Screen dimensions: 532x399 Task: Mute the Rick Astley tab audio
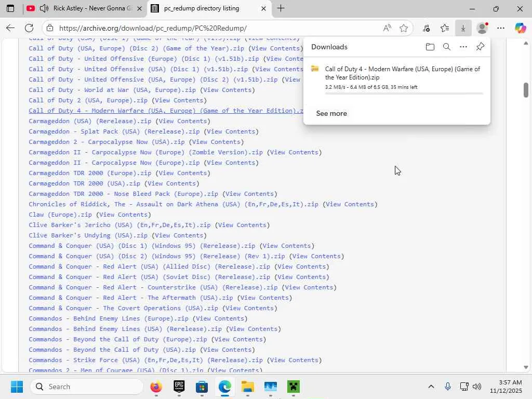44,8
